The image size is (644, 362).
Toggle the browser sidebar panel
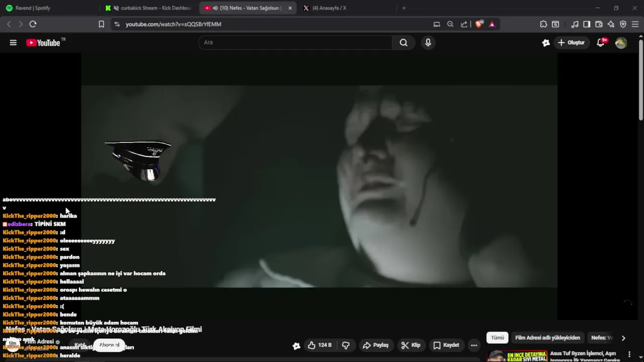tap(587, 24)
